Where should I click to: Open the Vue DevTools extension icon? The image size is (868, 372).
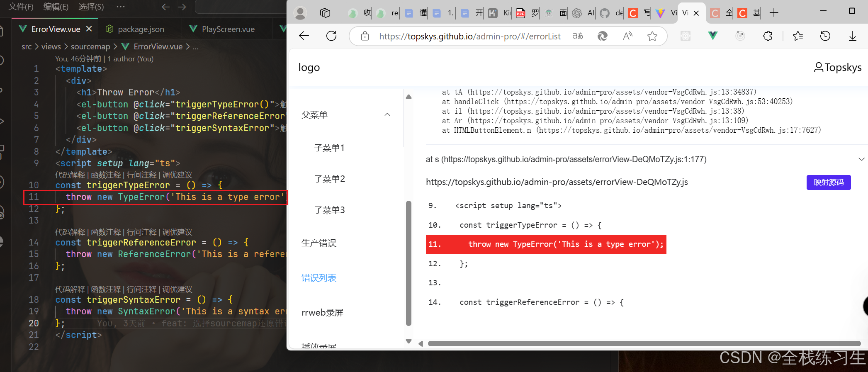tap(713, 36)
